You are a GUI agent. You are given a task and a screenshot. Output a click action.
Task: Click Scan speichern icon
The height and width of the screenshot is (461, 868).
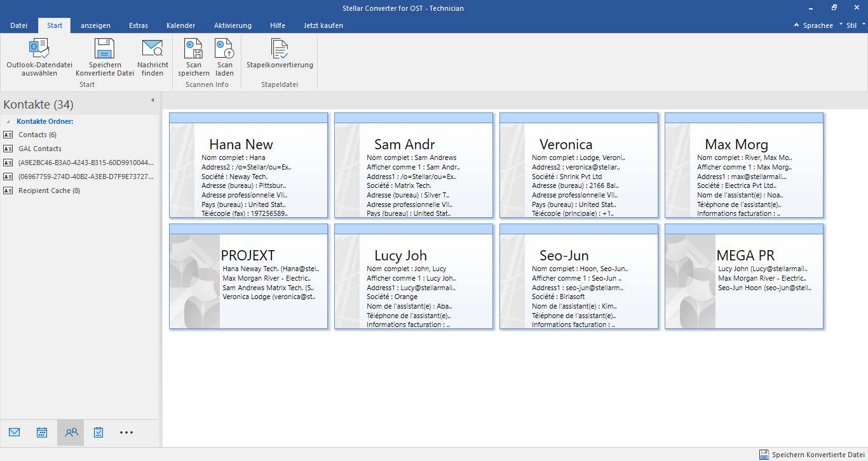(193, 50)
